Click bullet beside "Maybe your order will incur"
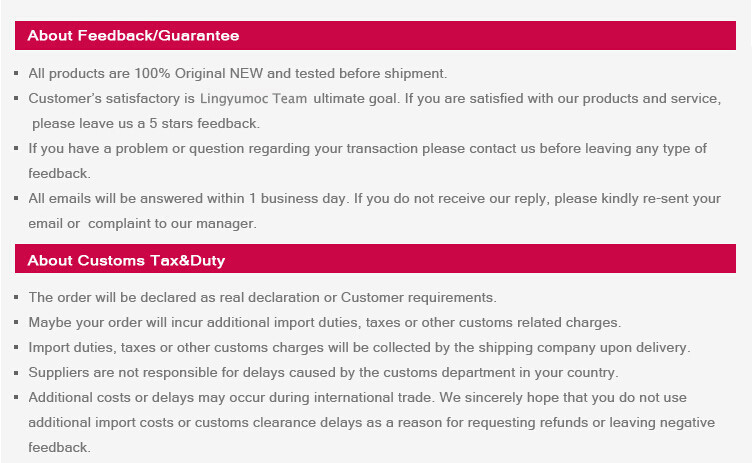Screen dimensions: 752x463 [x=17, y=324]
